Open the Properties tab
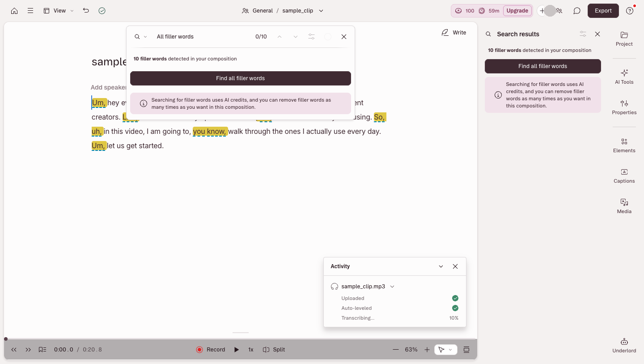The image size is (644, 364). pos(624,107)
